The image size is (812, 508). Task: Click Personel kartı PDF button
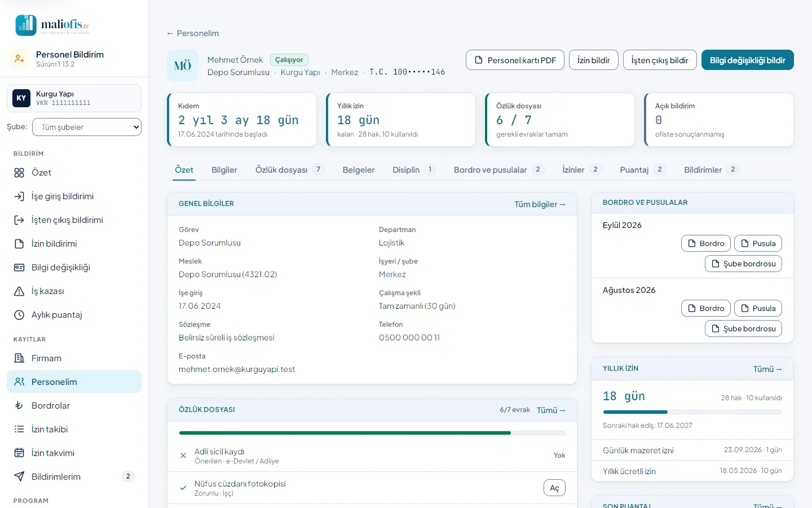[515, 60]
